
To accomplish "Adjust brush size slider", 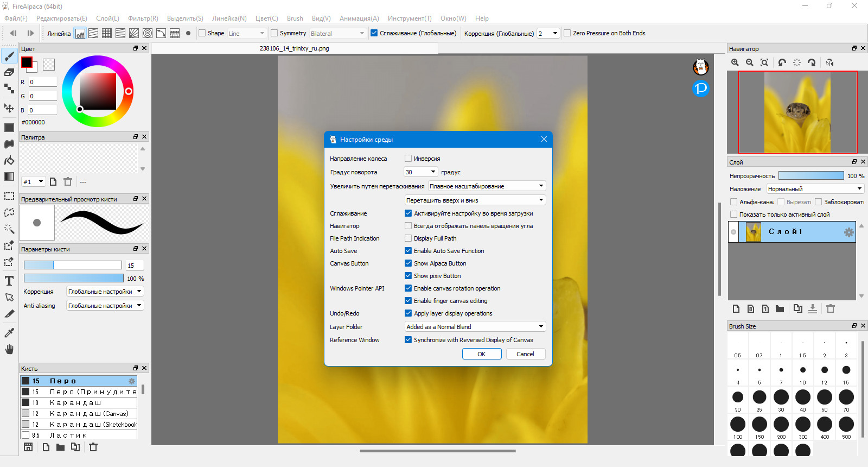I will 73,265.
